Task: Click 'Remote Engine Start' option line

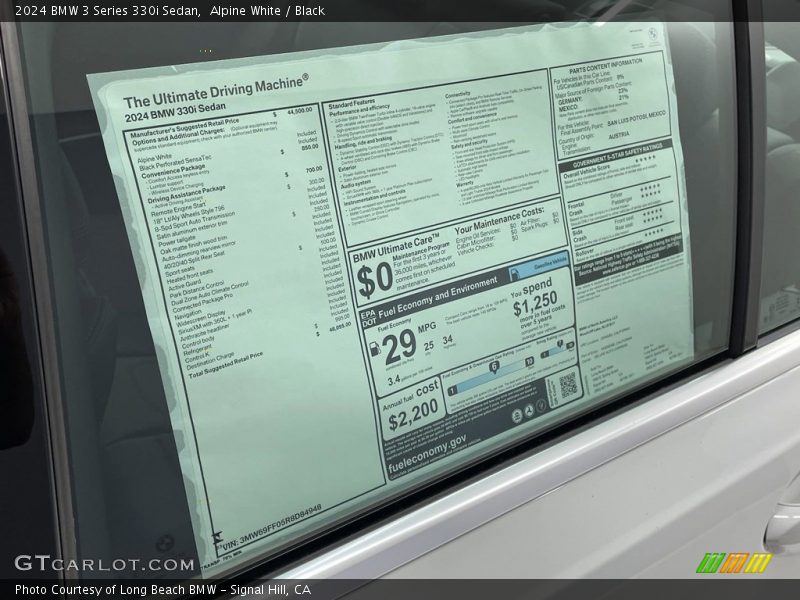Action: pyautogui.click(x=178, y=209)
